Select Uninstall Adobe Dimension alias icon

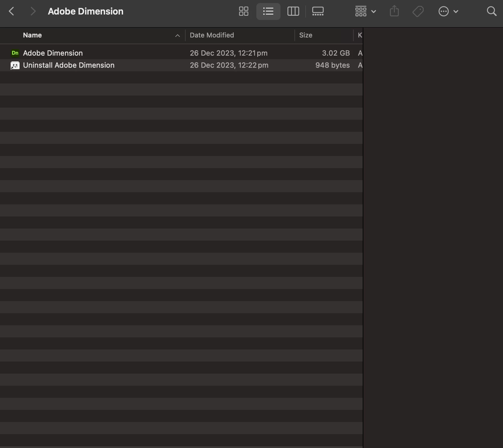(15, 65)
